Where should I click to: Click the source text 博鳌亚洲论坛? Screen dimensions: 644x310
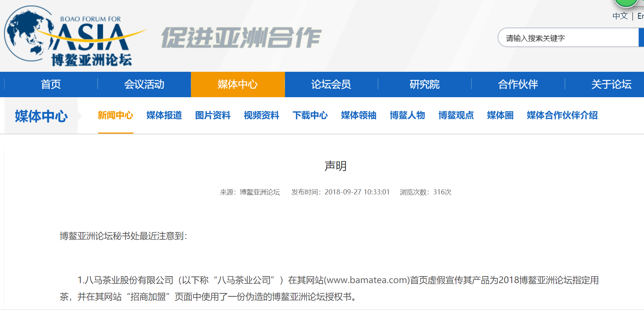(x=260, y=192)
